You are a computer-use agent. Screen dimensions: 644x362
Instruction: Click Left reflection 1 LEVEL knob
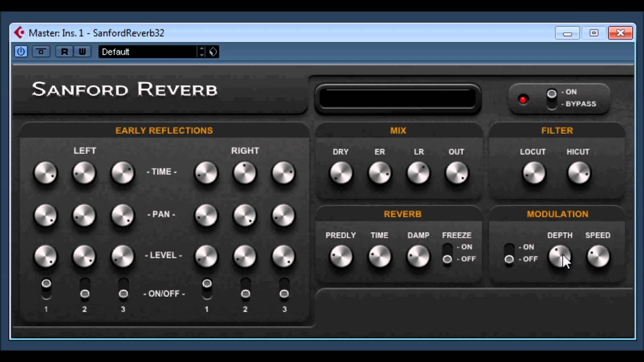coord(45,256)
